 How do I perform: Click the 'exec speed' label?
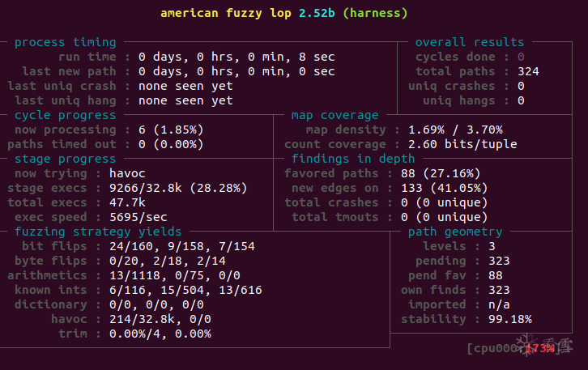(51, 218)
